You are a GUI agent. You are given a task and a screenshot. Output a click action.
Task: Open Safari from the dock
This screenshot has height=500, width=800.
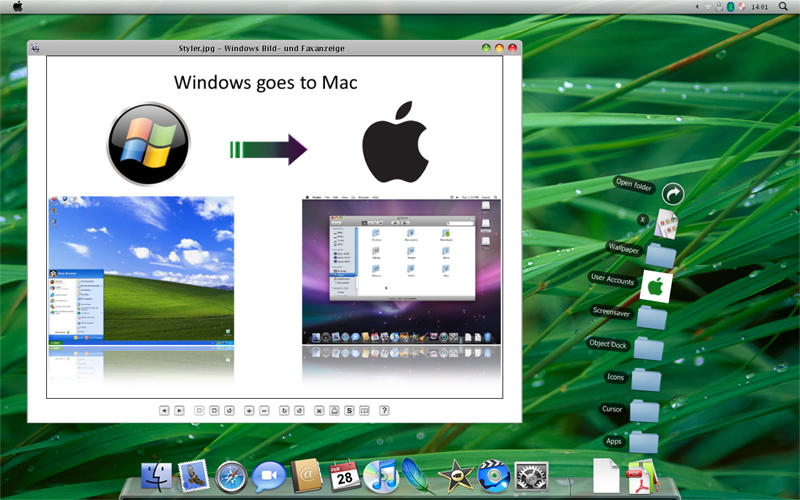(x=231, y=477)
